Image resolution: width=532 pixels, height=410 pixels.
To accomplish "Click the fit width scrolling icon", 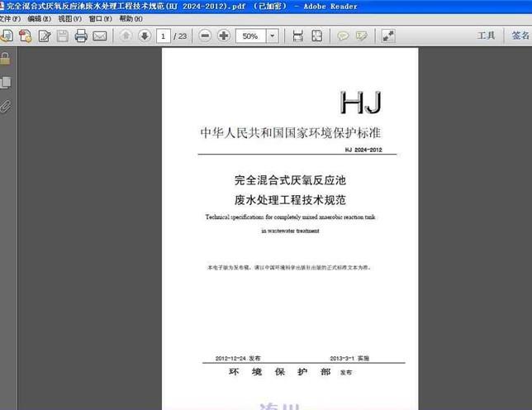I will coord(297,36).
